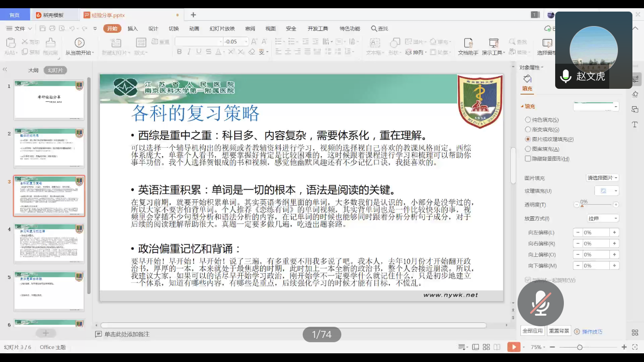The image size is (644, 362).
Task: Click the 全部应用 button
Action: pos(532,331)
